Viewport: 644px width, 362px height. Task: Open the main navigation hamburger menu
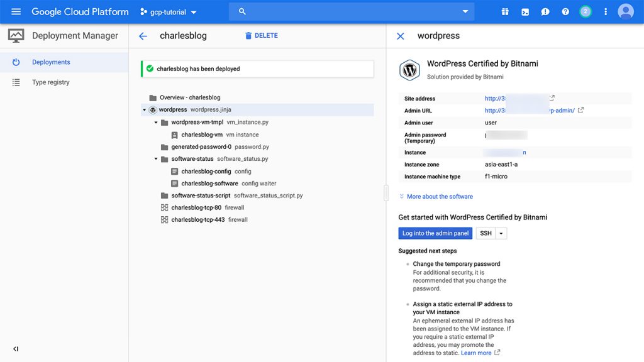point(16,11)
